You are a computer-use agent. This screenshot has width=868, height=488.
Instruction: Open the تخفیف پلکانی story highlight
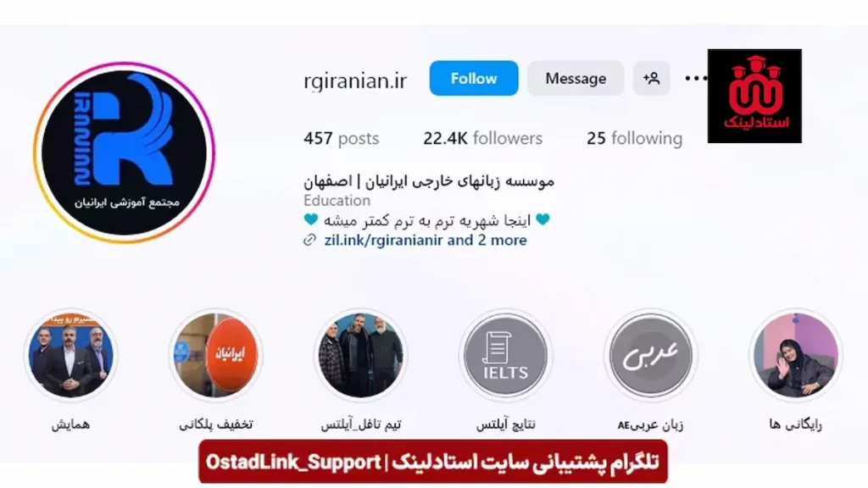click(x=215, y=355)
